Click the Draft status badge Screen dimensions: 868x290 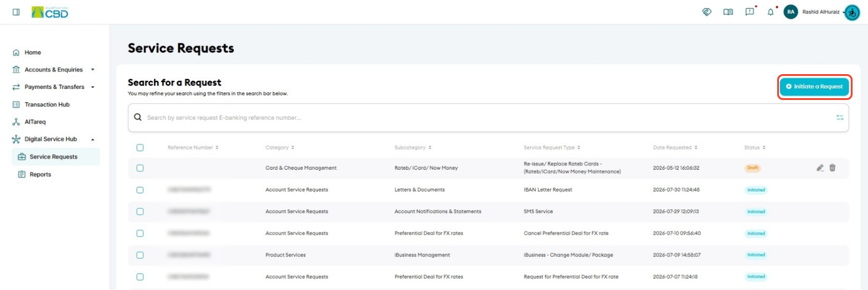pos(753,168)
